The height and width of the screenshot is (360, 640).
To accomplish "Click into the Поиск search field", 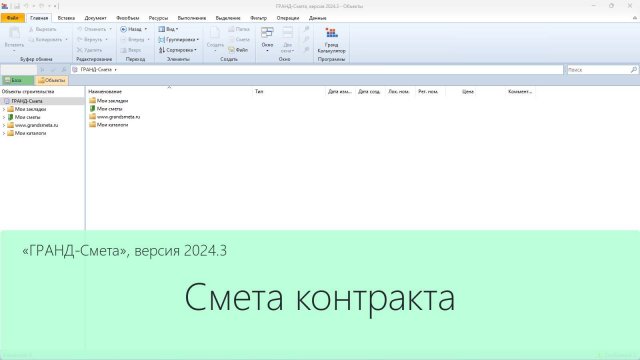I will [x=598, y=70].
